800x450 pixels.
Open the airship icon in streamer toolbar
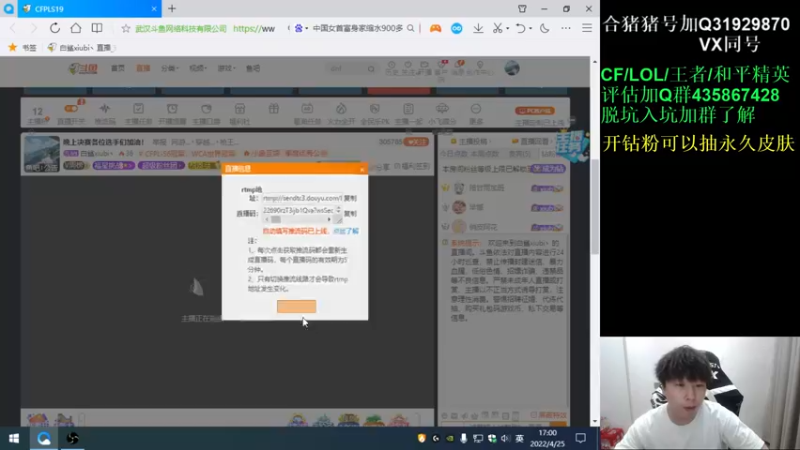click(x=442, y=109)
